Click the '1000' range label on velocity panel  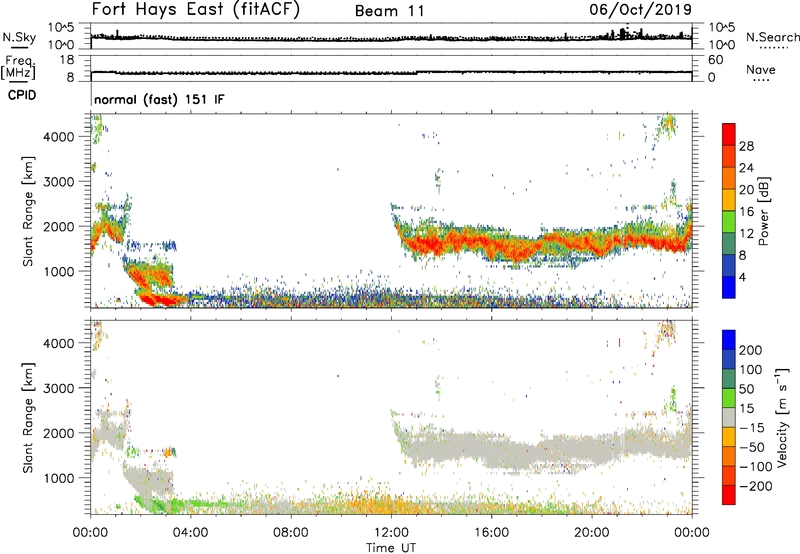click(58, 478)
